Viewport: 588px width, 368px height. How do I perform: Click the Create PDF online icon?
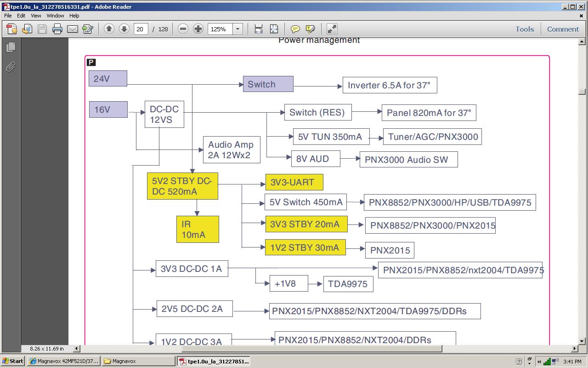(12, 29)
